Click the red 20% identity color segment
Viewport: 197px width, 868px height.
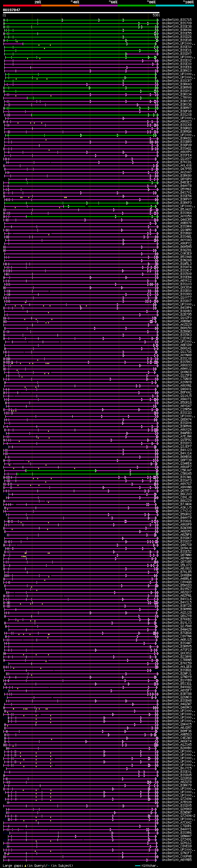[x=22, y=6]
